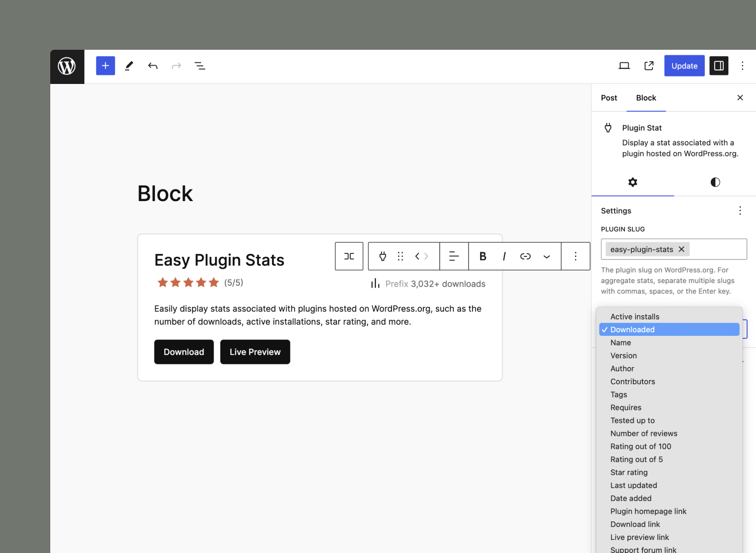The image size is (756, 553).
Task: Redo the undone change
Action: point(176,66)
